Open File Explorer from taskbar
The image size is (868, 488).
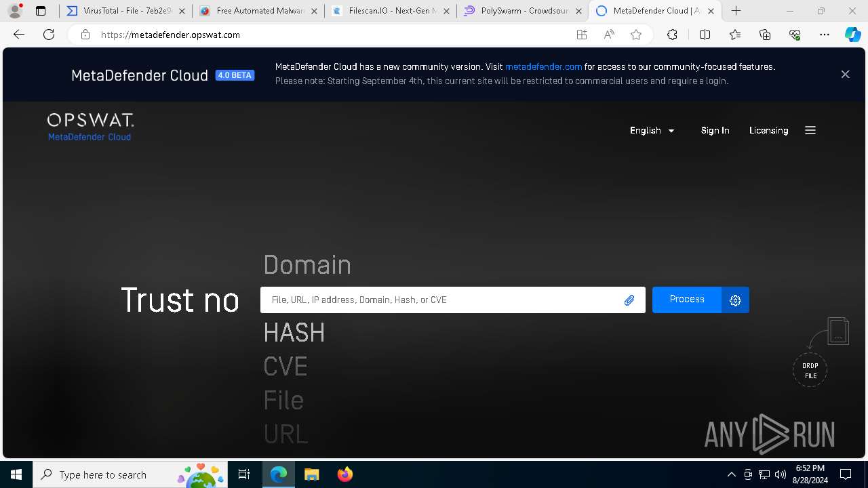[312, 474]
